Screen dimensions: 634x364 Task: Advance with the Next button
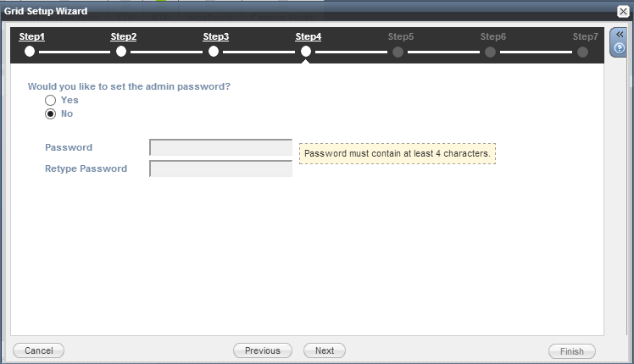(325, 350)
